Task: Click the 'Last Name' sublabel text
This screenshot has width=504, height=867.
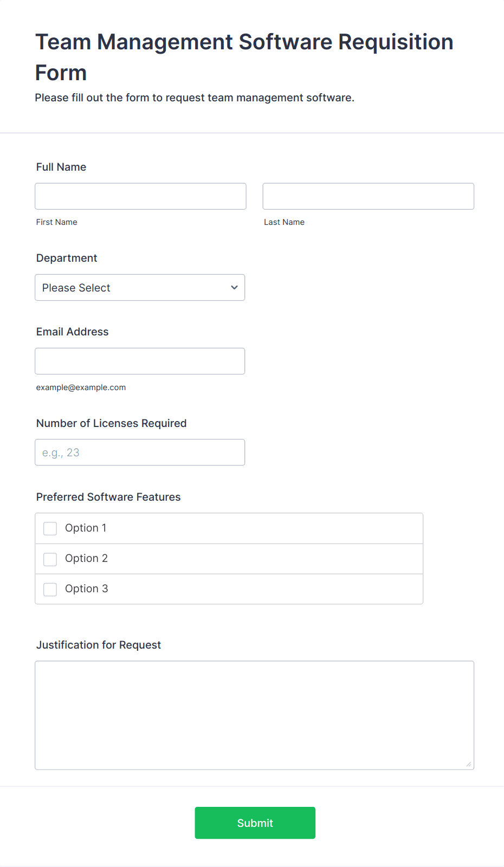Action: point(285,222)
